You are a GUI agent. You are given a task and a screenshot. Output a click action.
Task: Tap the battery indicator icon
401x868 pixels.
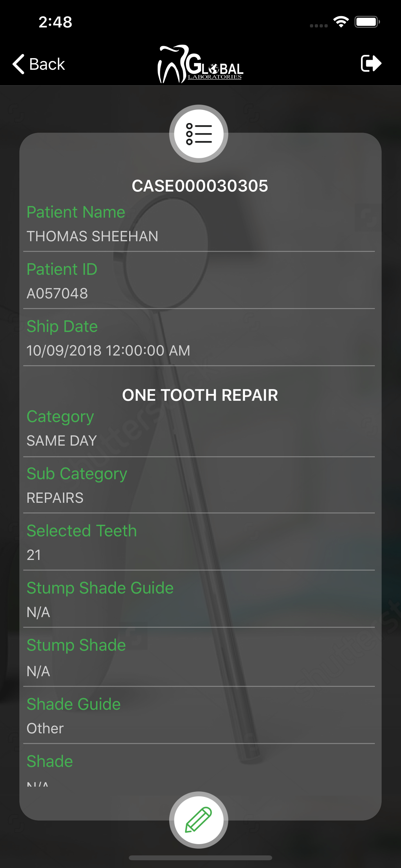point(367,22)
